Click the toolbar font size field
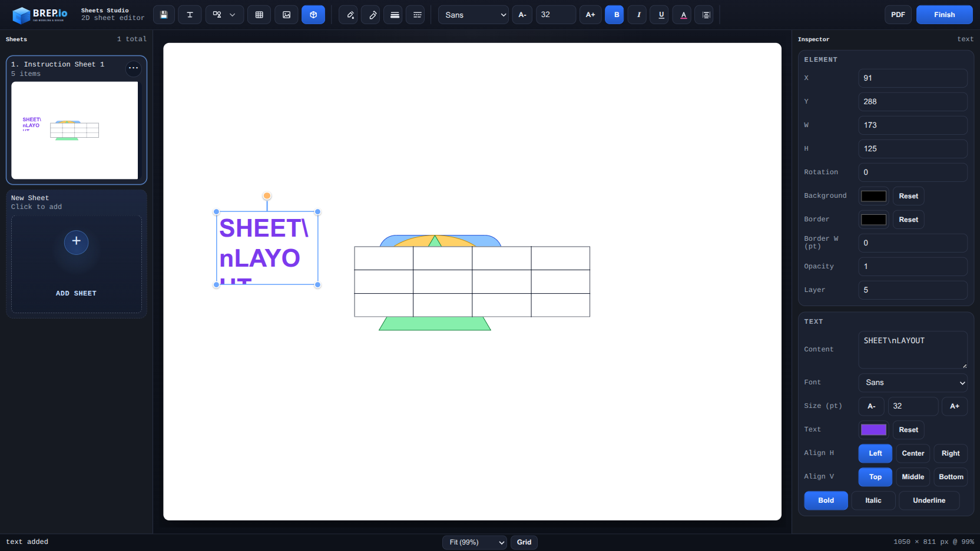The image size is (980, 551). [x=555, y=15]
